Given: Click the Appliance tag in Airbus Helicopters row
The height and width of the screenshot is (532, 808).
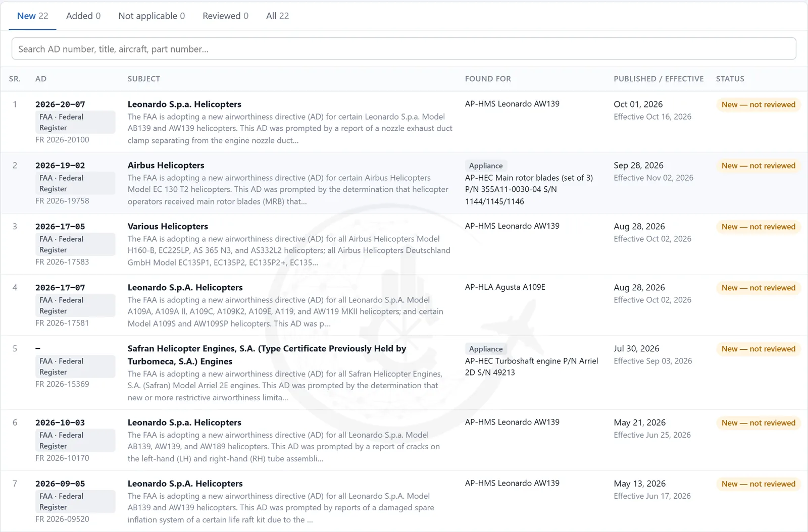Looking at the screenshot, I should tap(486, 166).
